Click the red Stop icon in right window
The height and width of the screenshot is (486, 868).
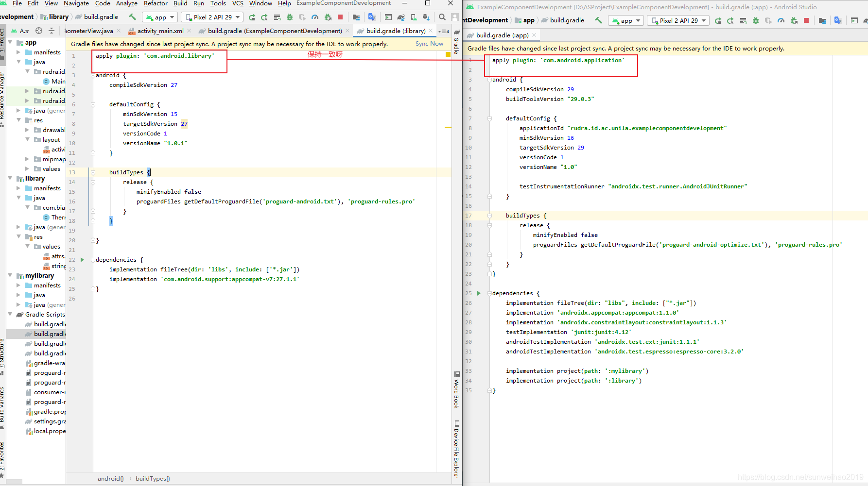[x=806, y=20]
